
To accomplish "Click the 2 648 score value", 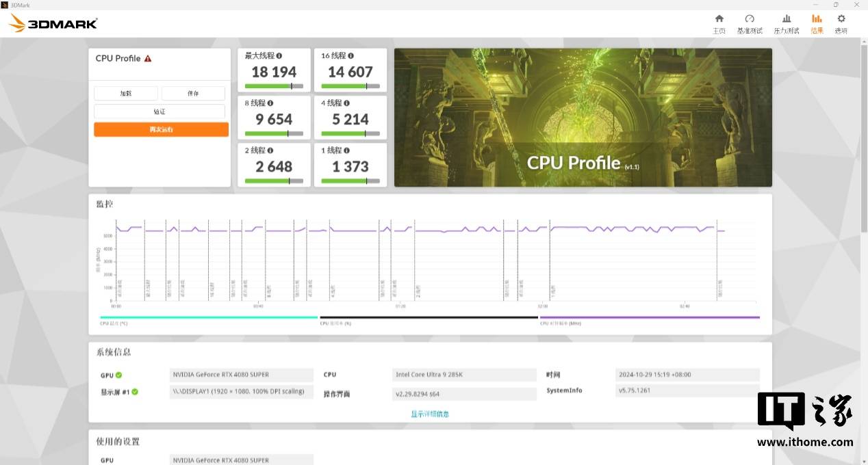I will 274,166.
